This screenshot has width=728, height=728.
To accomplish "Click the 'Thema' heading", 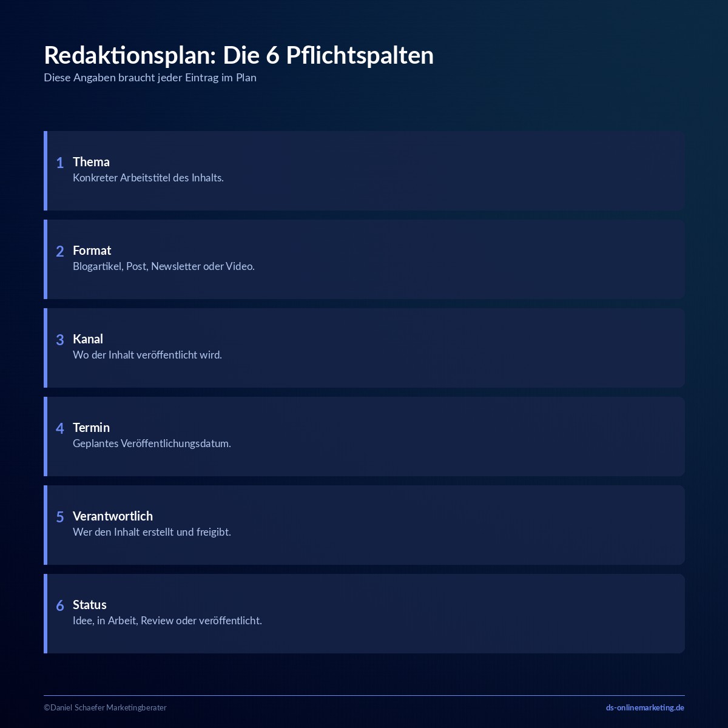I will 91,162.
